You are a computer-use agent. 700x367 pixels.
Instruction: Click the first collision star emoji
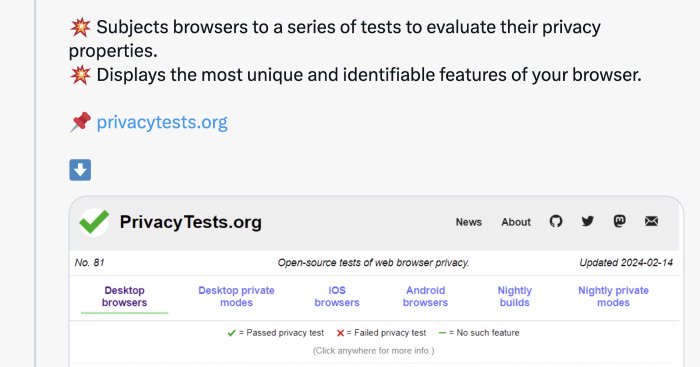coord(80,27)
